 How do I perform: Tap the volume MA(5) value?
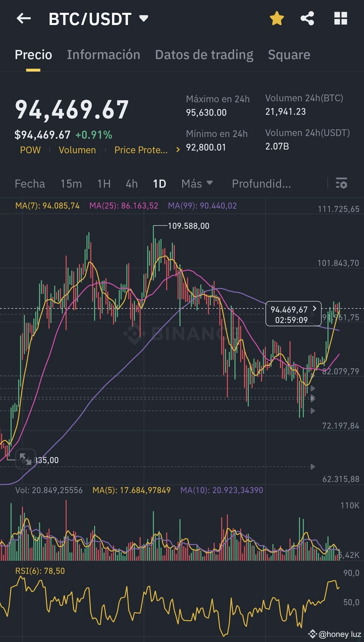pyautogui.click(x=132, y=490)
